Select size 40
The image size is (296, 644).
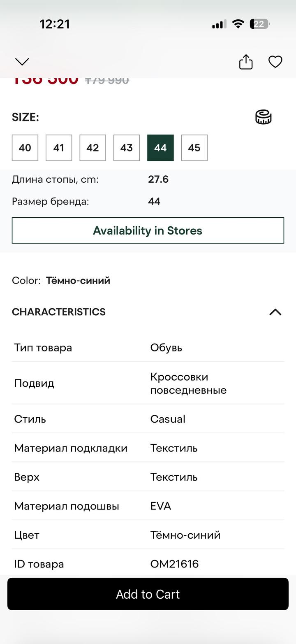[x=25, y=148]
